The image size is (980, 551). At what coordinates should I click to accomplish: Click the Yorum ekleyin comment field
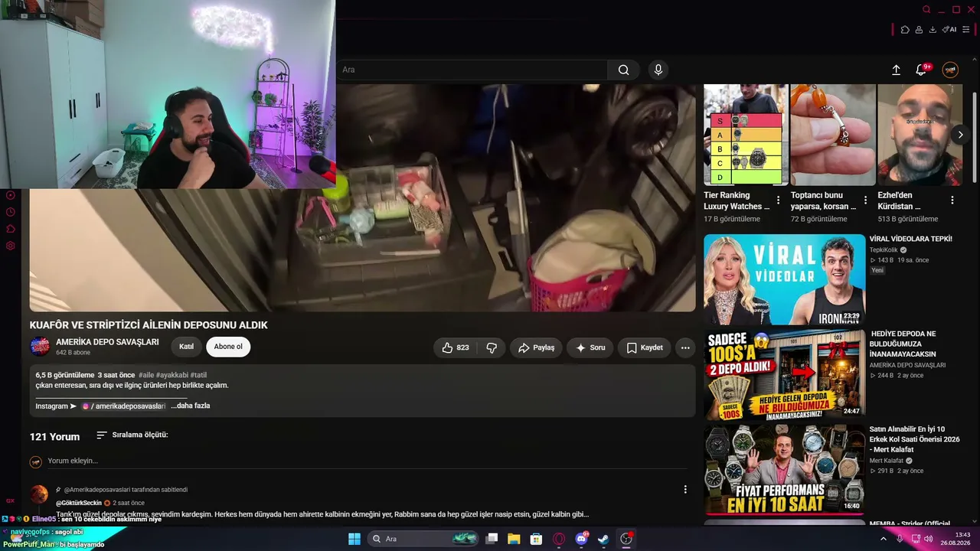367,461
